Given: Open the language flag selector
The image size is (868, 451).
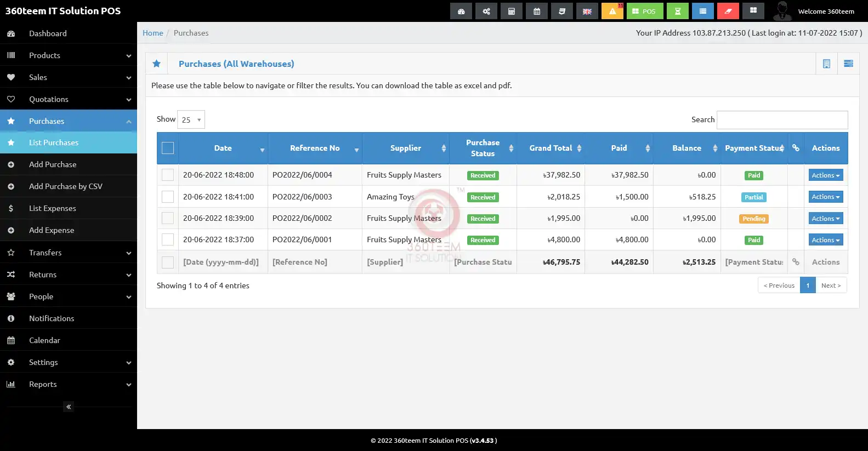Looking at the screenshot, I should 587,11.
